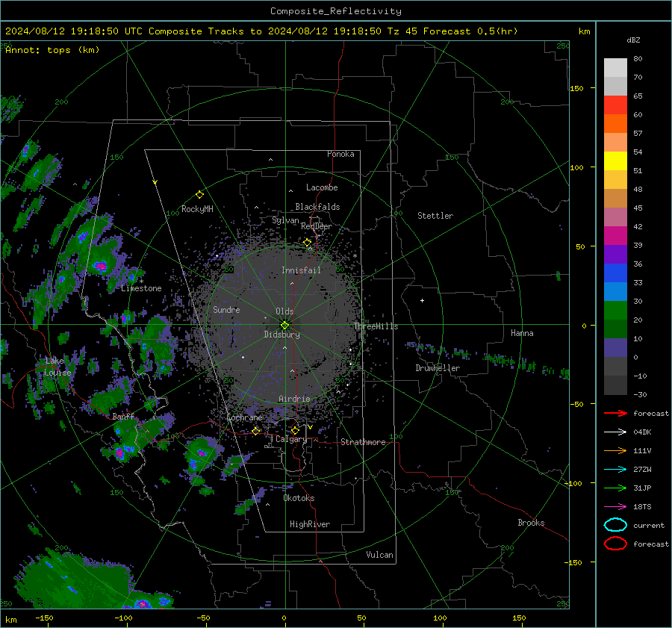The width and height of the screenshot is (672, 628).
Task: Click the Lake Louise label
Action: pyautogui.click(x=58, y=367)
